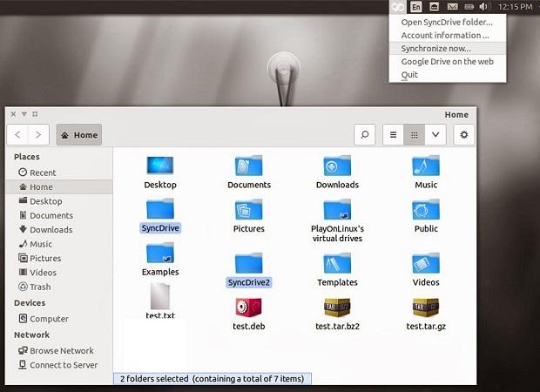Select the test.tar.gz archive icon
540x392 pixels.
pyautogui.click(x=426, y=308)
